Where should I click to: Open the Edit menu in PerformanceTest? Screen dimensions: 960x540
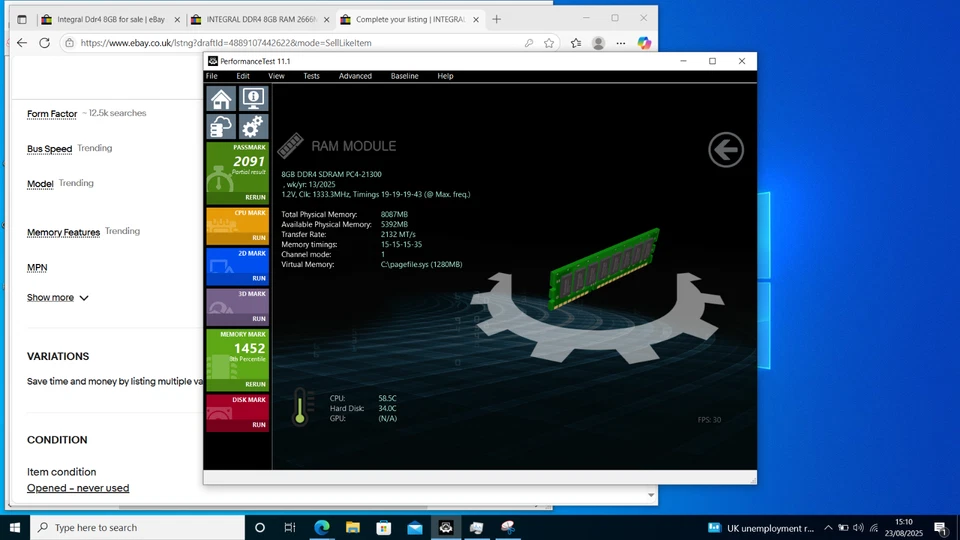(x=243, y=76)
